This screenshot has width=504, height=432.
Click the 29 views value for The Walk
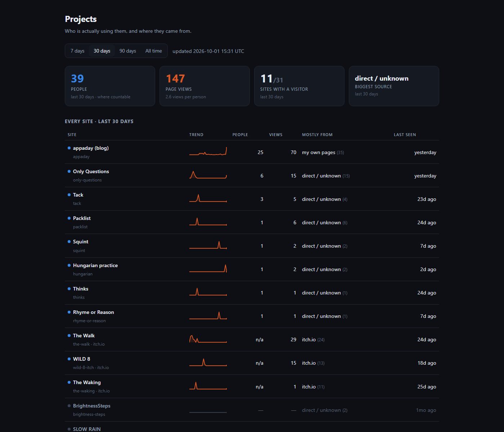click(x=293, y=339)
